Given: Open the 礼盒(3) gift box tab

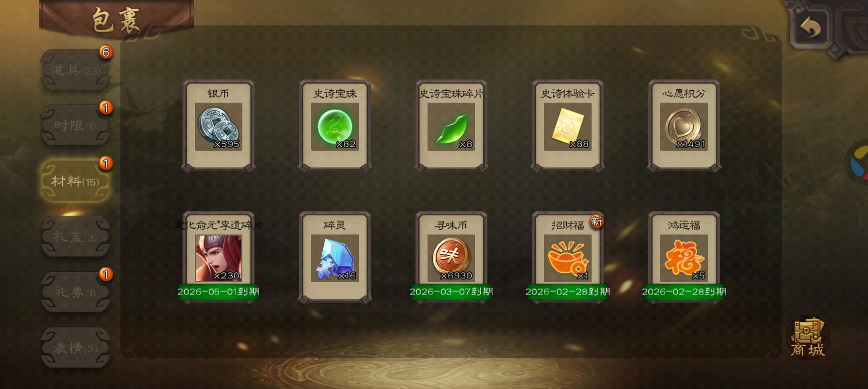Looking at the screenshot, I should [x=76, y=237].
